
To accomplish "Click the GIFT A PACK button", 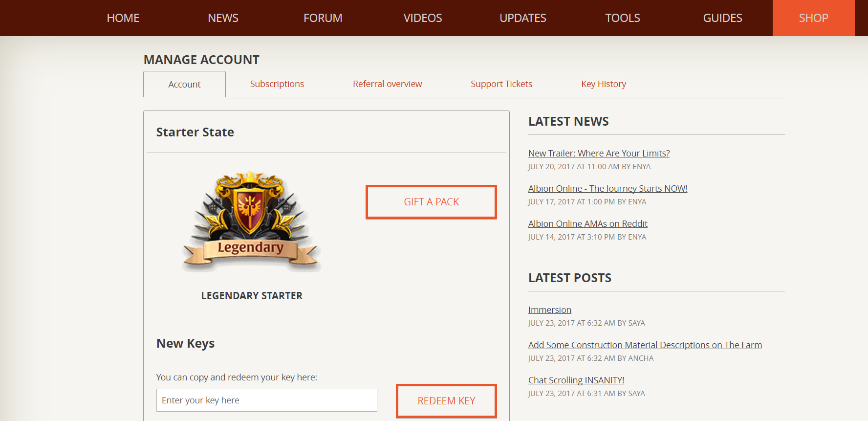I will [431, 202].
